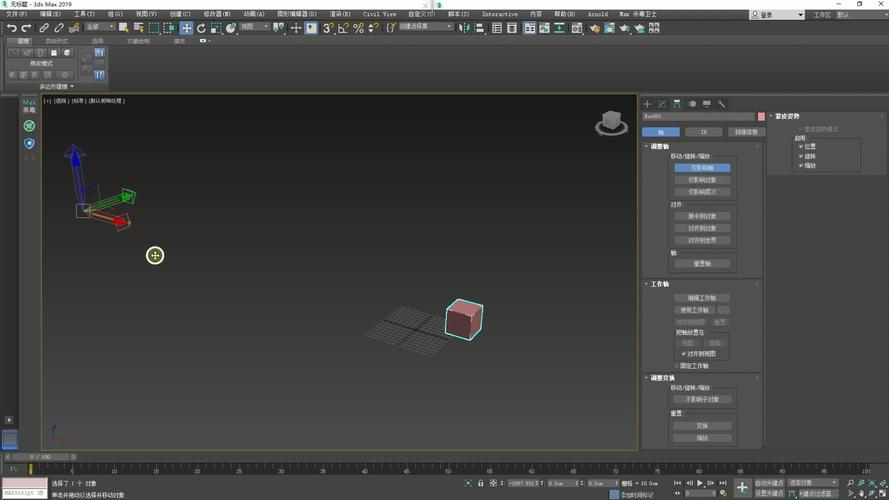
Task: Open the Interactive menu
Action: (x=499, y=14)
